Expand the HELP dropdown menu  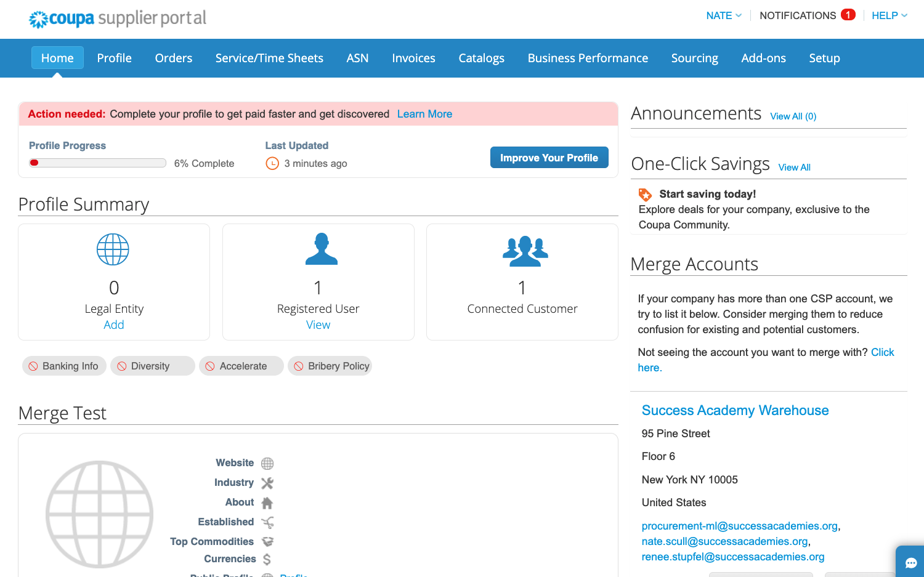[889, 15]
